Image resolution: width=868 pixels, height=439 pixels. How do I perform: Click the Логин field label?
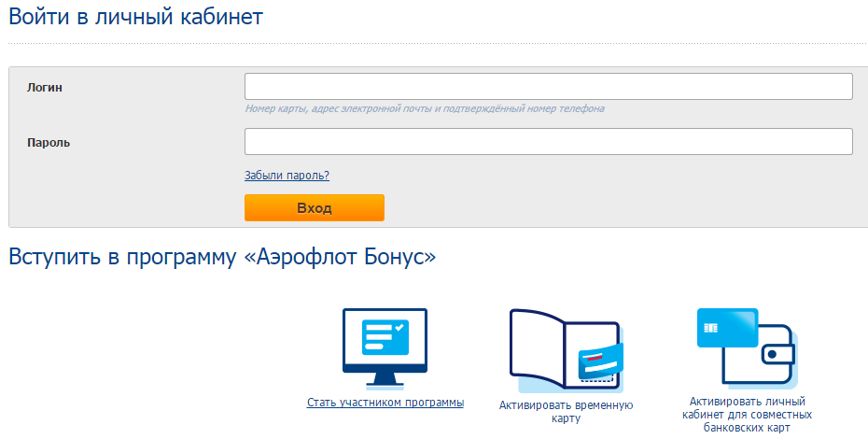[45, 88]
